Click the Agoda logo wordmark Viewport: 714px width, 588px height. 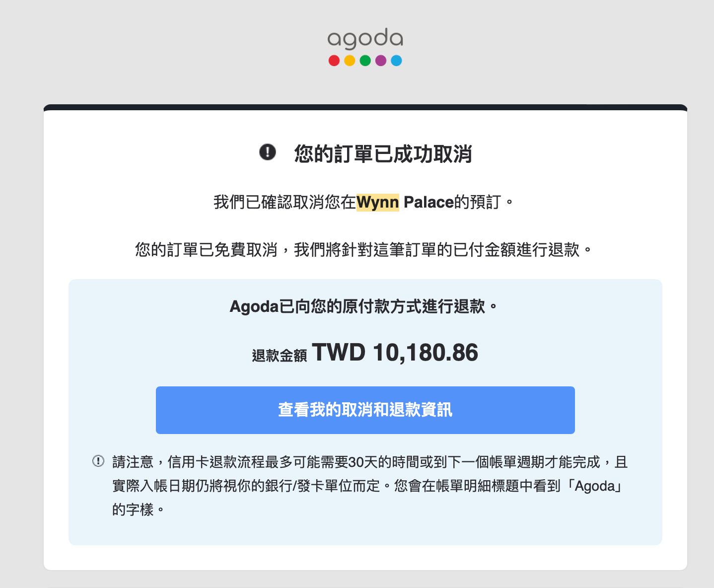pos(365,39)
